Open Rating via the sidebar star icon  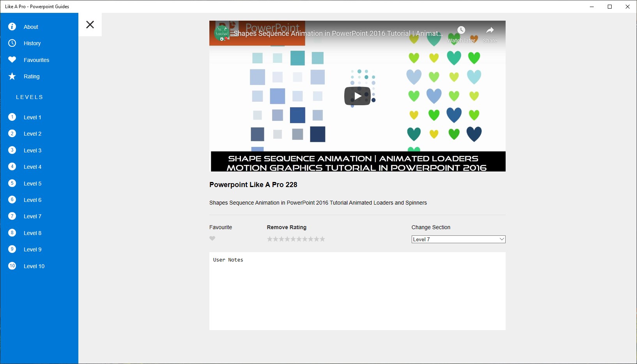click(12, 76)
